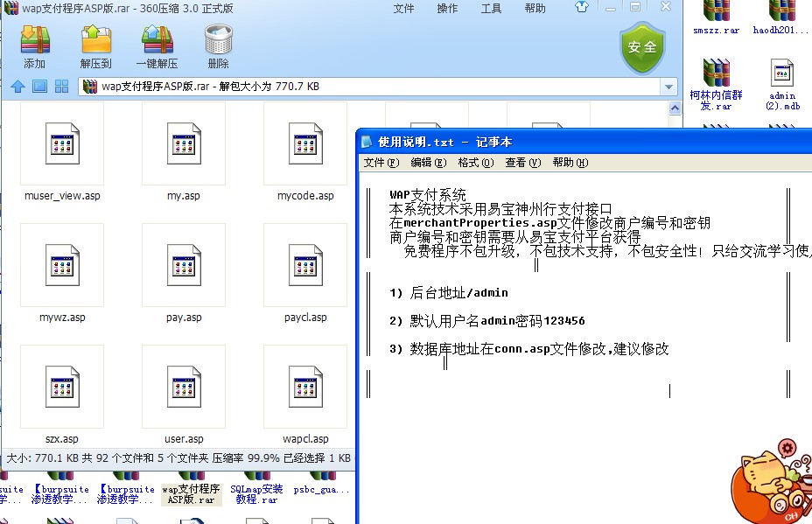Image resolution: width=812 pixels, height=524 pixels.
Task: Click the up-level folder navigation arrow
Action: tap(17, 87)
